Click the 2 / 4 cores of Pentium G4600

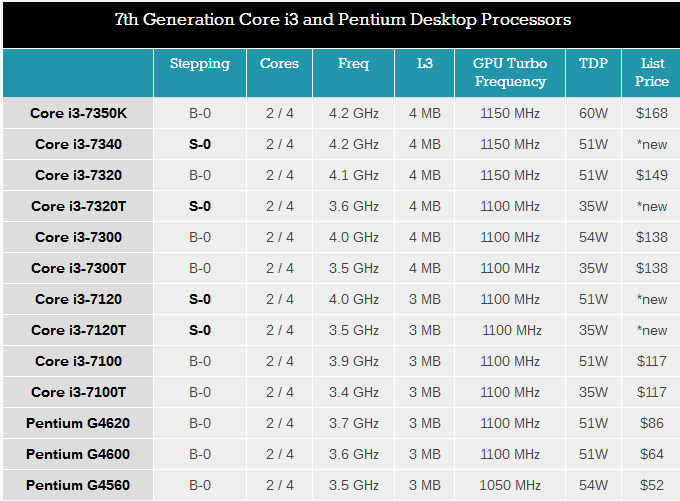[280, 455]
